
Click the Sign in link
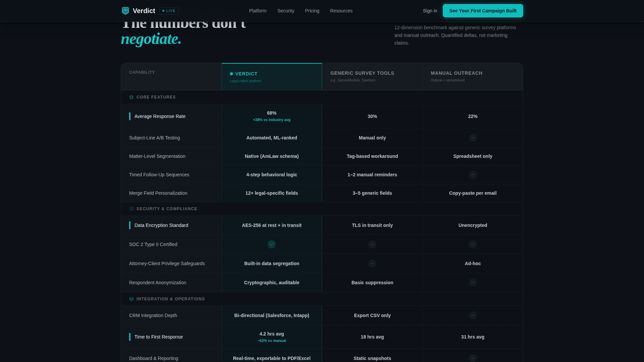[x=430, y=11]
